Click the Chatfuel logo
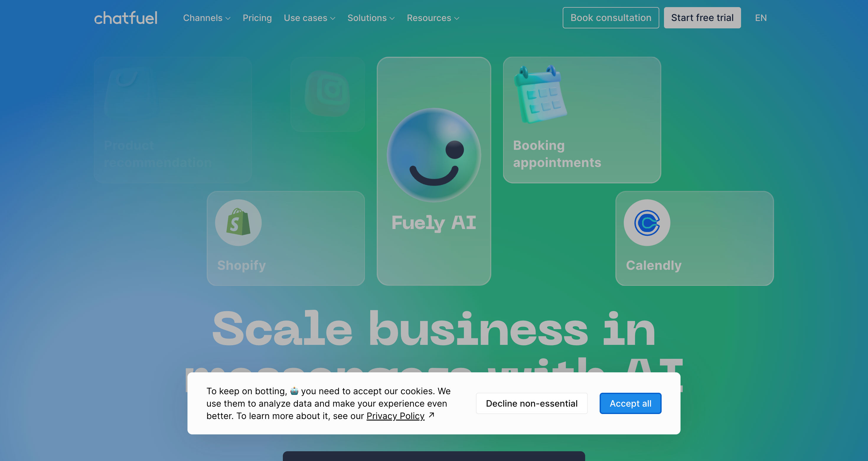Viewport: 868px width, 461px height. point(126,18)
